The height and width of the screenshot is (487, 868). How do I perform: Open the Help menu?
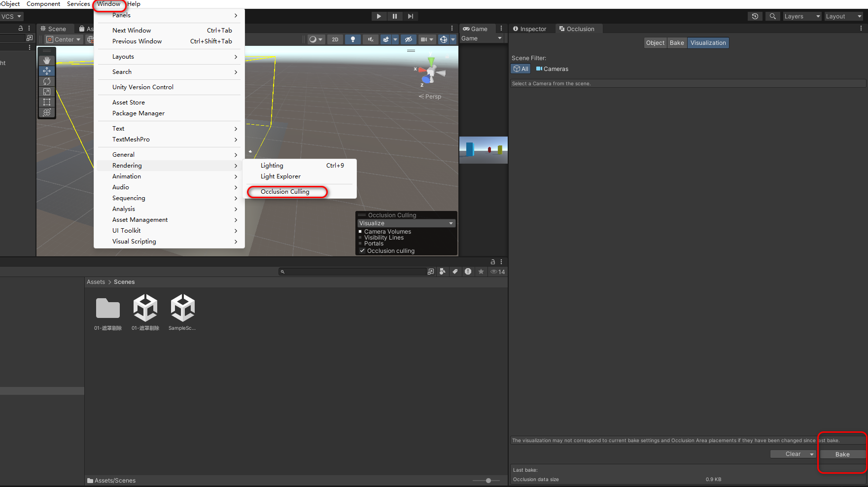tap(134, 4)
